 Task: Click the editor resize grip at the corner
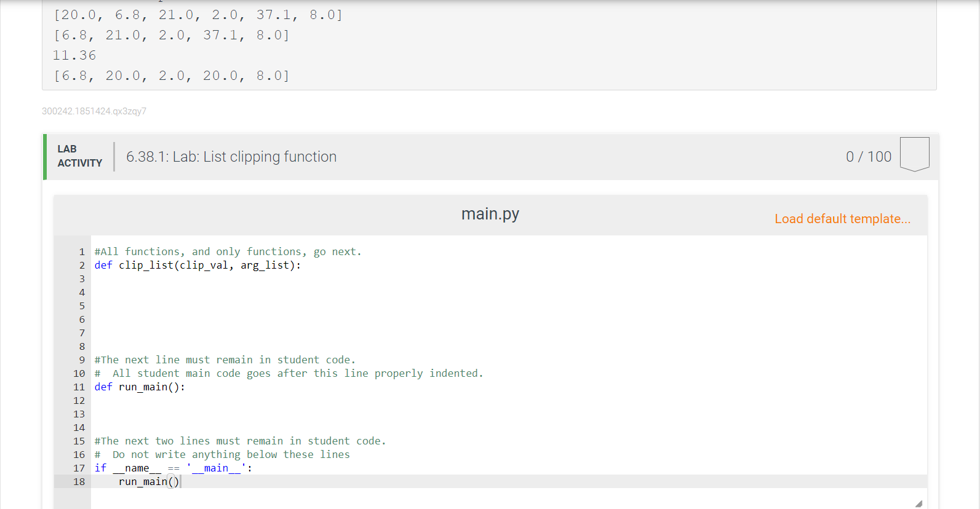pyautogui.click(x=918, y=503)
